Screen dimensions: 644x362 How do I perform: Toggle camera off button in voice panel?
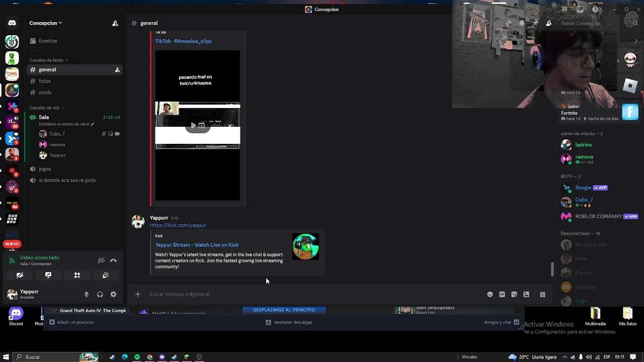point(20,276)
